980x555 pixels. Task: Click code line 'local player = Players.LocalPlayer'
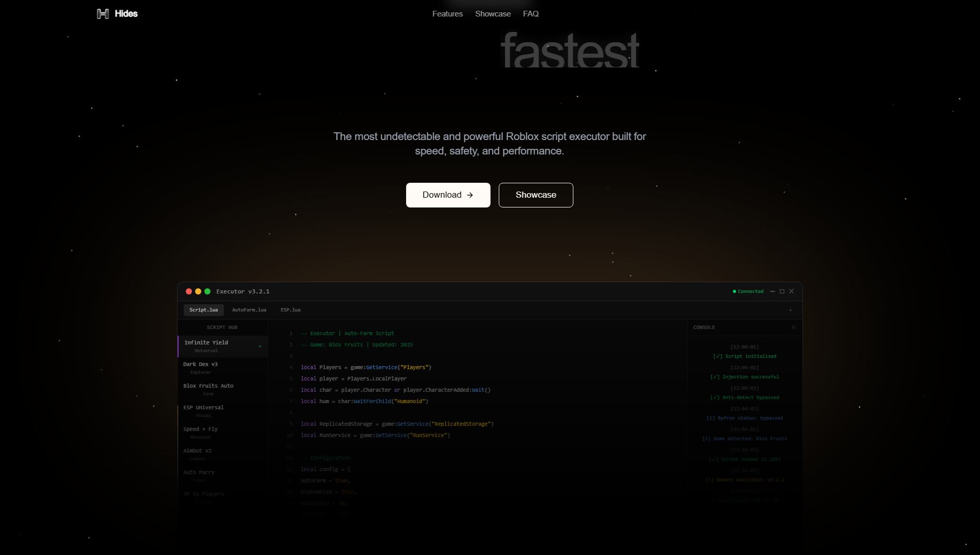point(354,379)
